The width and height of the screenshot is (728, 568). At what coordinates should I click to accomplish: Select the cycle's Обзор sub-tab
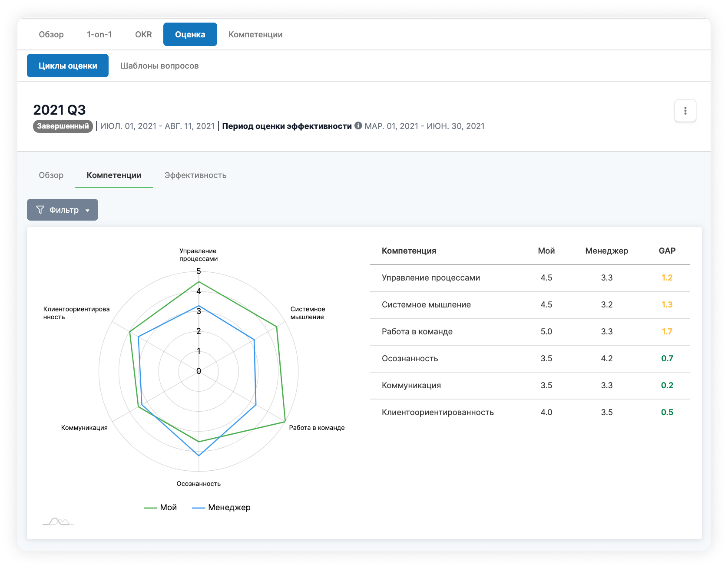(x=51, y=175)
